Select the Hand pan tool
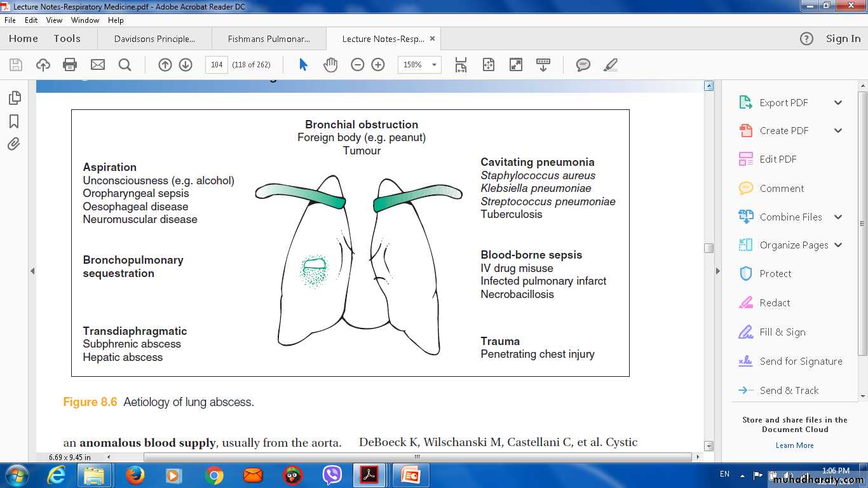This screenshot has height=488, width=868. 330,65
